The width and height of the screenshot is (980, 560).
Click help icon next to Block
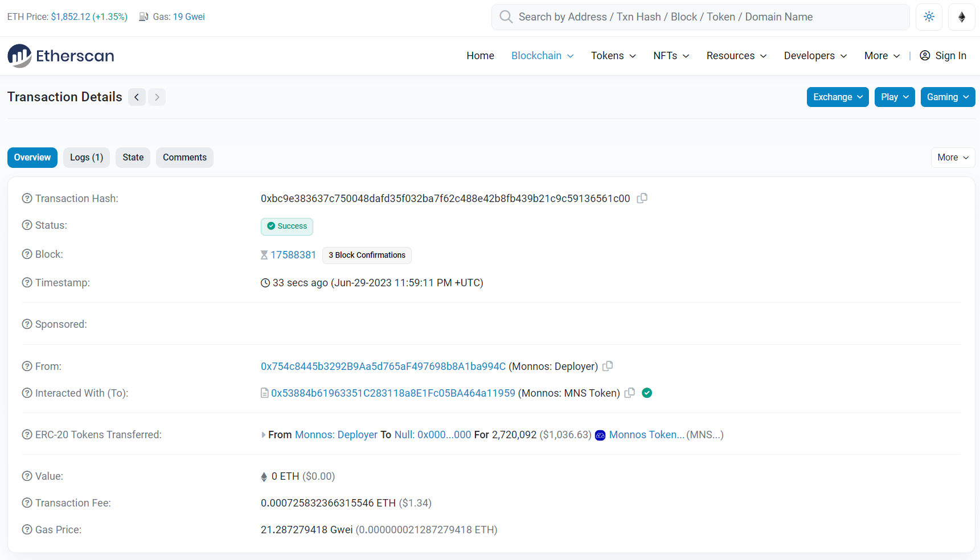(x=27, y=254)
